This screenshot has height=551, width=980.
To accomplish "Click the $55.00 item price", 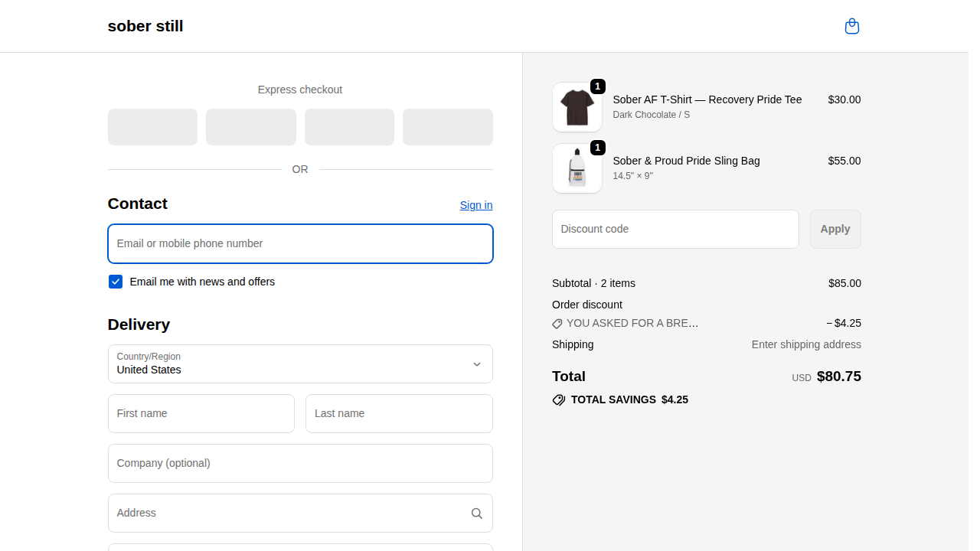I will (x=844, y=161).
